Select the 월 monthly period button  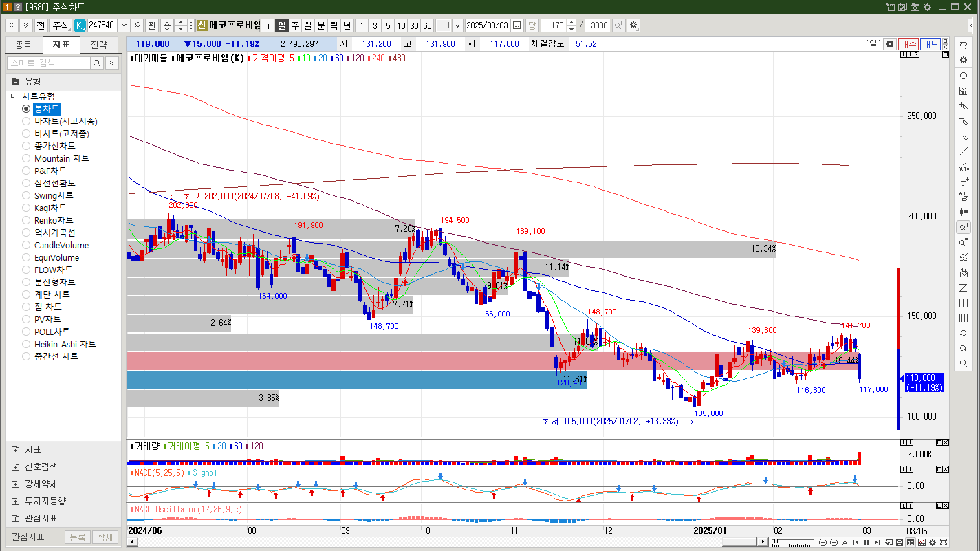(x=307, y=25)
